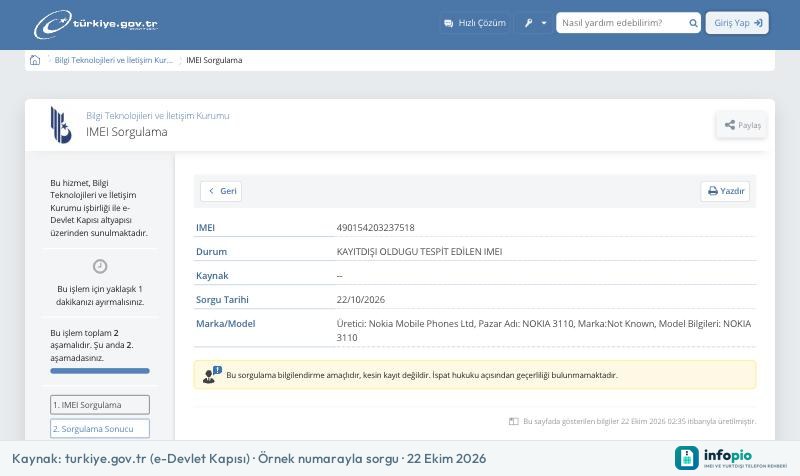
Task: Select the IMEI number 490154203237518
Action: (x=376, y=228)
